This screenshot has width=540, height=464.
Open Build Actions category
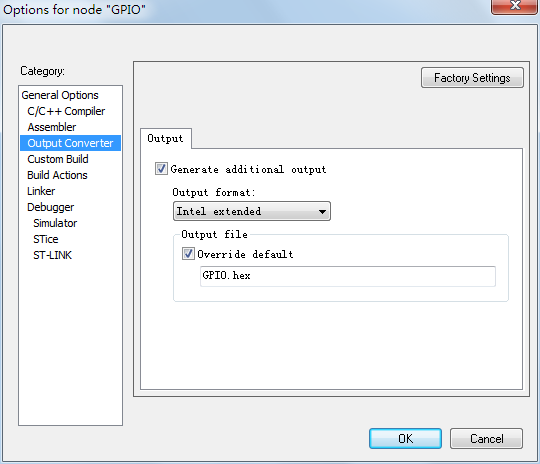57,175
